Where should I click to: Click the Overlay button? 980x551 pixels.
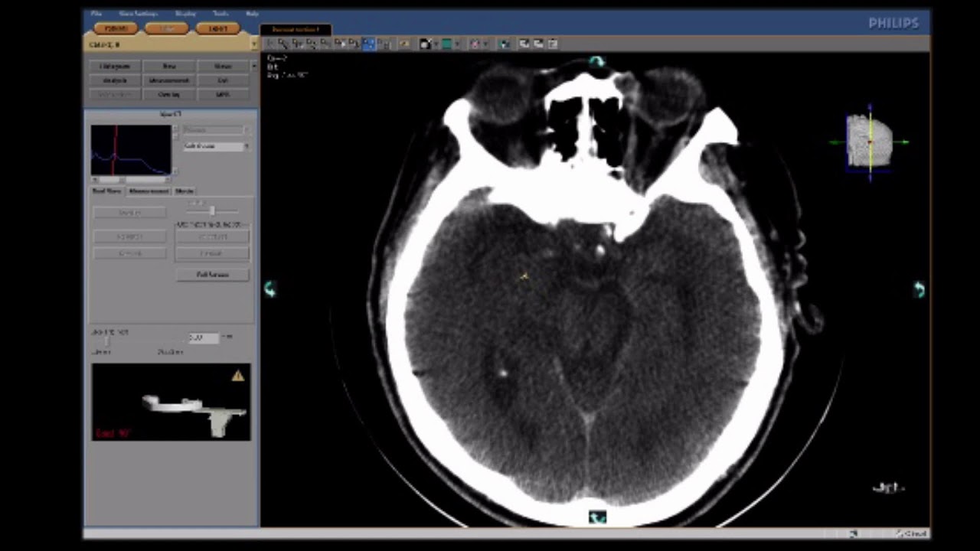click(x=169, y=94)
